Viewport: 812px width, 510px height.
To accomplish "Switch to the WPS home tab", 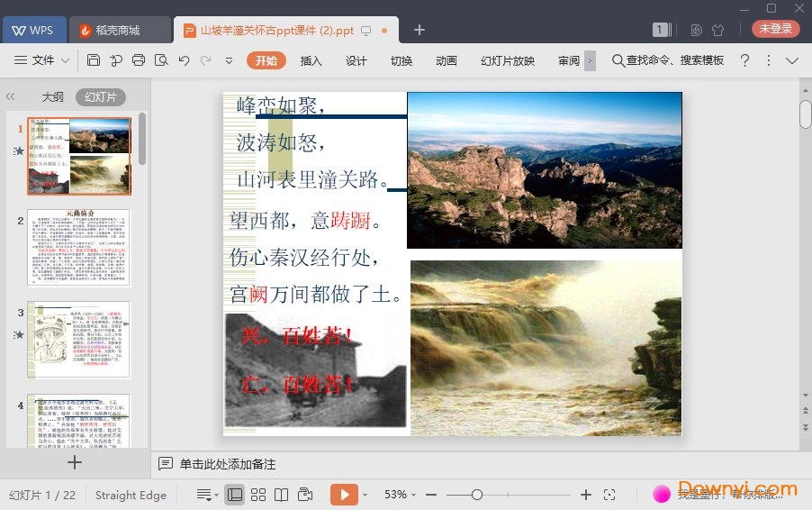I will [34, 30].
